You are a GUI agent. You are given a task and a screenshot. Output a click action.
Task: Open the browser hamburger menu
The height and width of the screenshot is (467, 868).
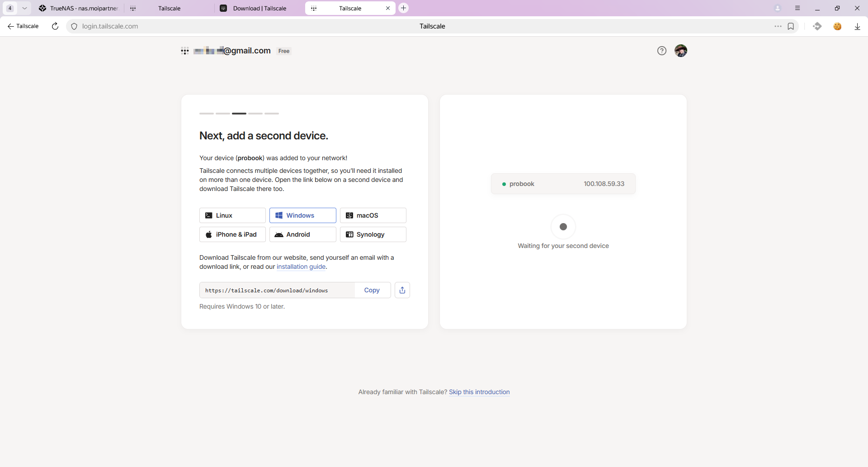click(797, 8)
